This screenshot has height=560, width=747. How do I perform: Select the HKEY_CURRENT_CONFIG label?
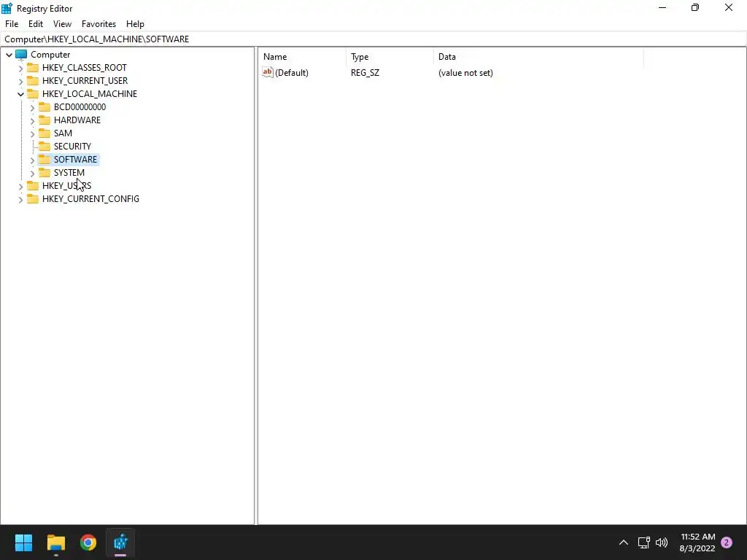tap(90, 198)
